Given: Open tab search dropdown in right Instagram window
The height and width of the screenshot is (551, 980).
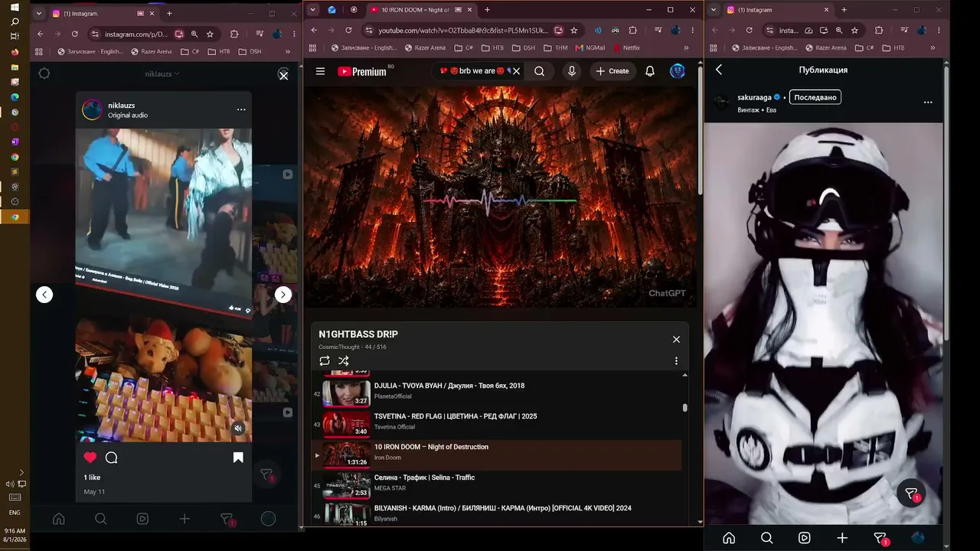Looking at the screenshot, I should click(713, 10).
